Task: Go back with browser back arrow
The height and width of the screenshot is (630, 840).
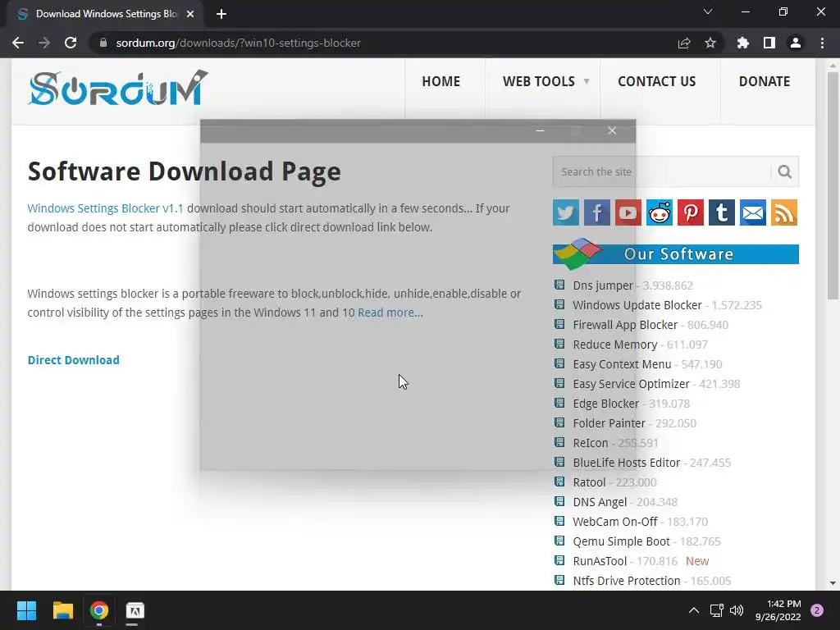Action: 18,43
